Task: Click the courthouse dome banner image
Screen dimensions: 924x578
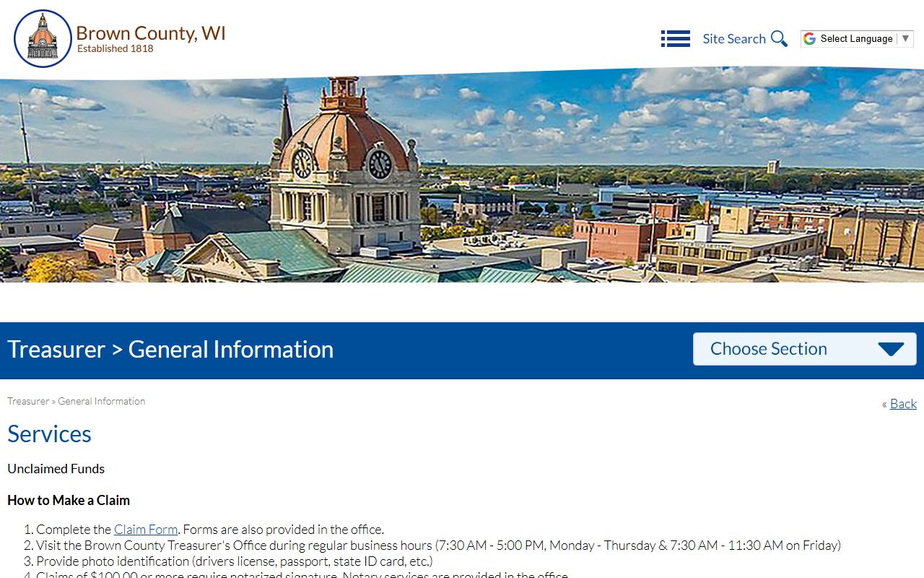Action: 462,175
